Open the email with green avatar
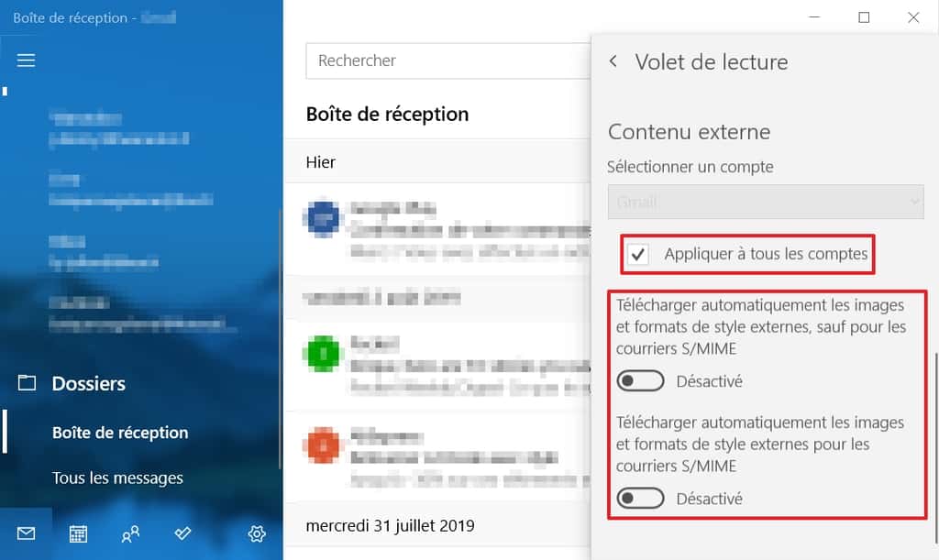 (437, 366)
